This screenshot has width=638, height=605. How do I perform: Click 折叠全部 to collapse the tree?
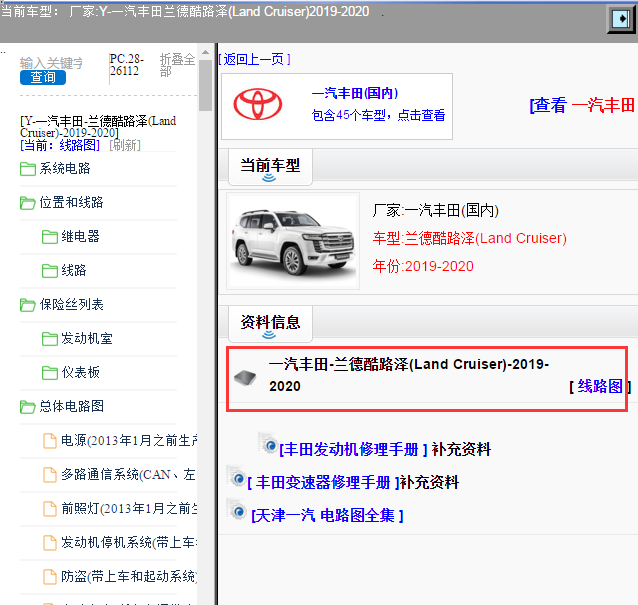pyautogui.click(x=177, y=65)
